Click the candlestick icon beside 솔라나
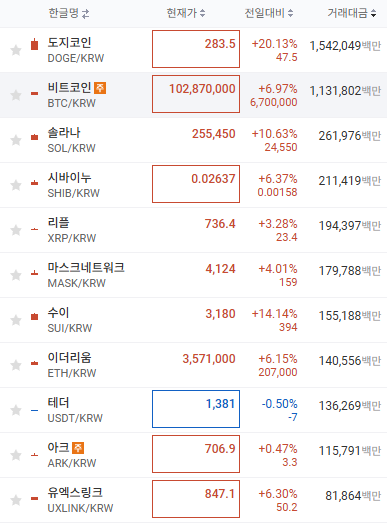The image size is (387, 524). [34, 137]
